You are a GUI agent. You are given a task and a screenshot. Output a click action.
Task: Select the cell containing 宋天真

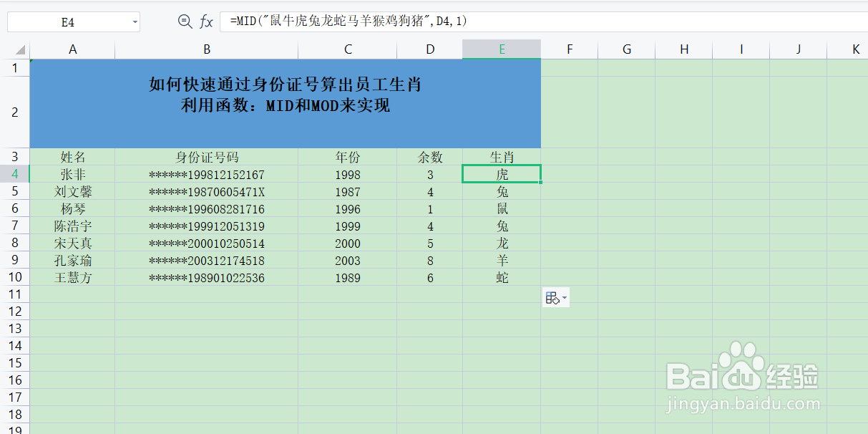(x=72, y=243)
